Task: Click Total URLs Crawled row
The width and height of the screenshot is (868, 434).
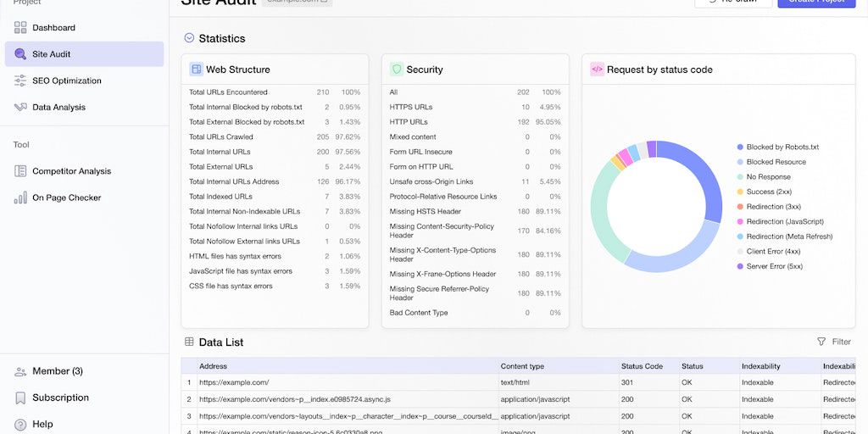Action: (275, 137)
